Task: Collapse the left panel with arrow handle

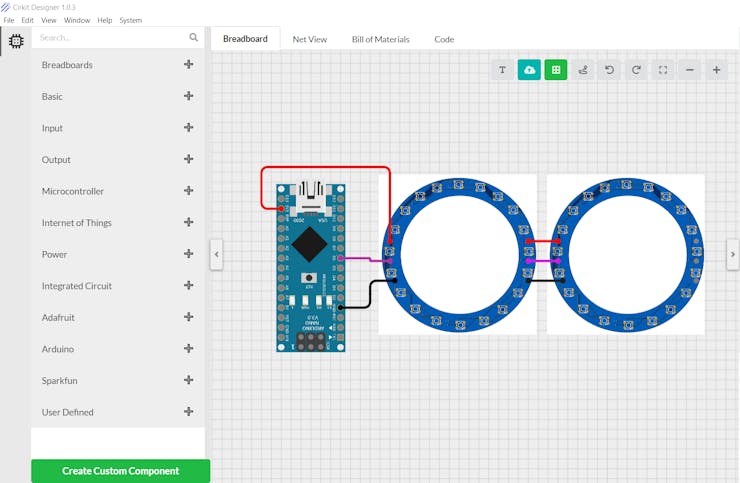Action: (x=217, y=254)
